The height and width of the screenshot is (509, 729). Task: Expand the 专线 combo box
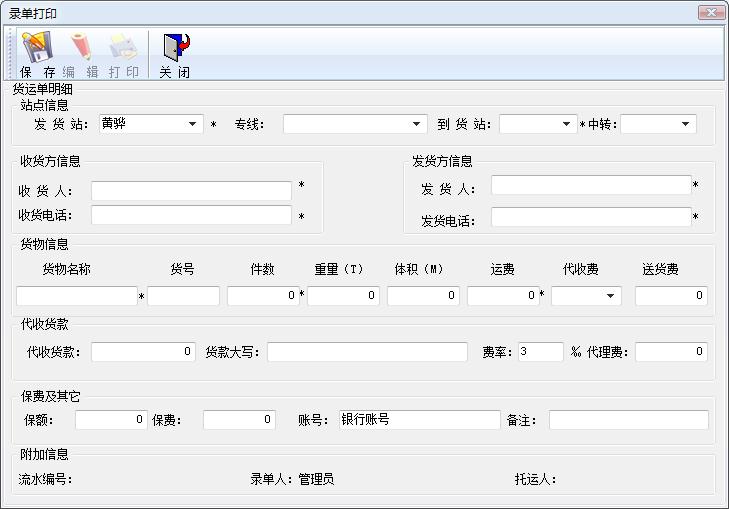[x=418, y=124]
